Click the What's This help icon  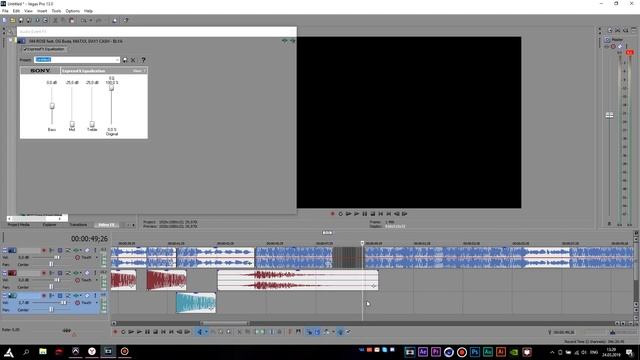pos(126,20)
